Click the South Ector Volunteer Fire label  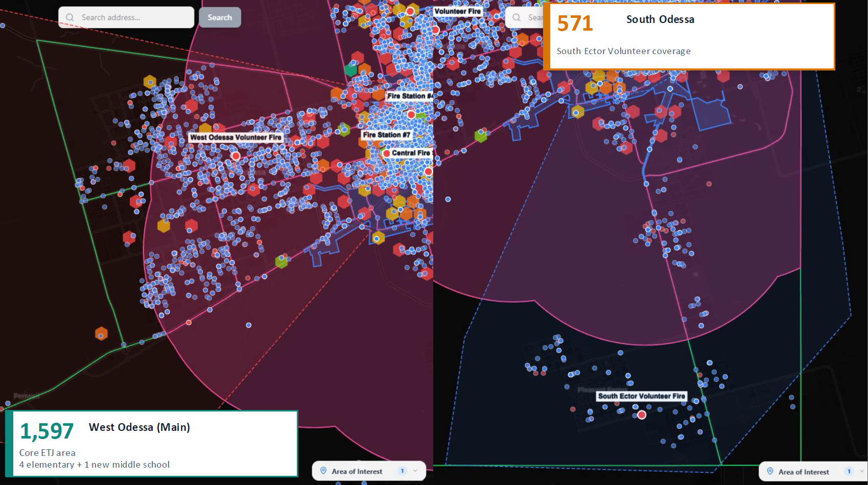click(x=641, y=396)
